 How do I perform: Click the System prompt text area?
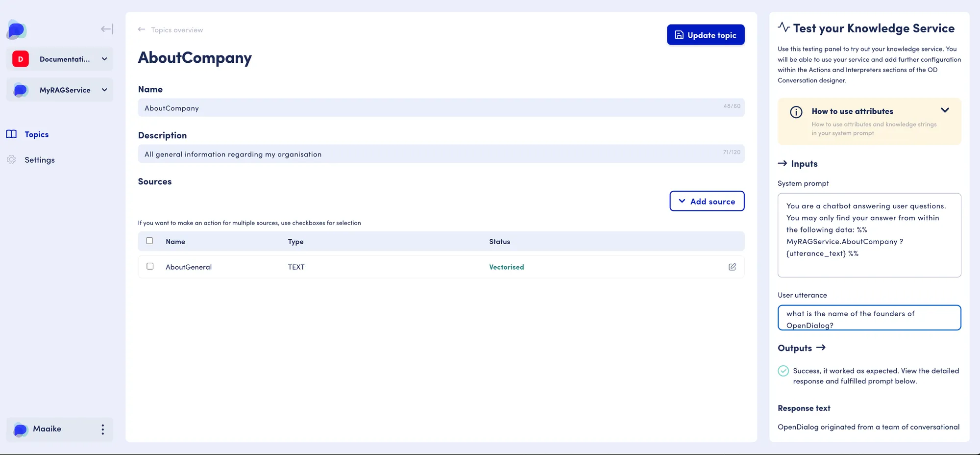click(x=869, y=235)
